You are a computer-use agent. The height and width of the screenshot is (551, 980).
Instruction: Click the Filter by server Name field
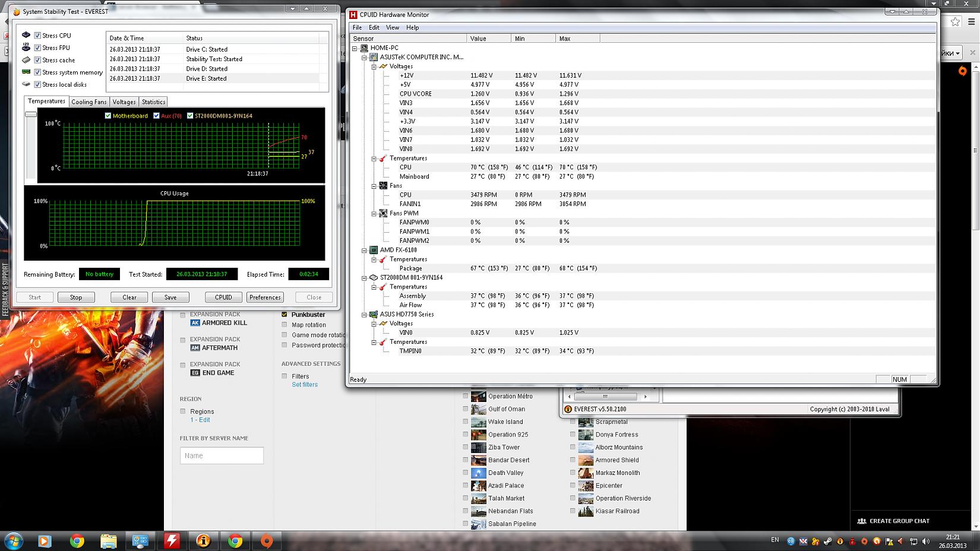[222, 455]
